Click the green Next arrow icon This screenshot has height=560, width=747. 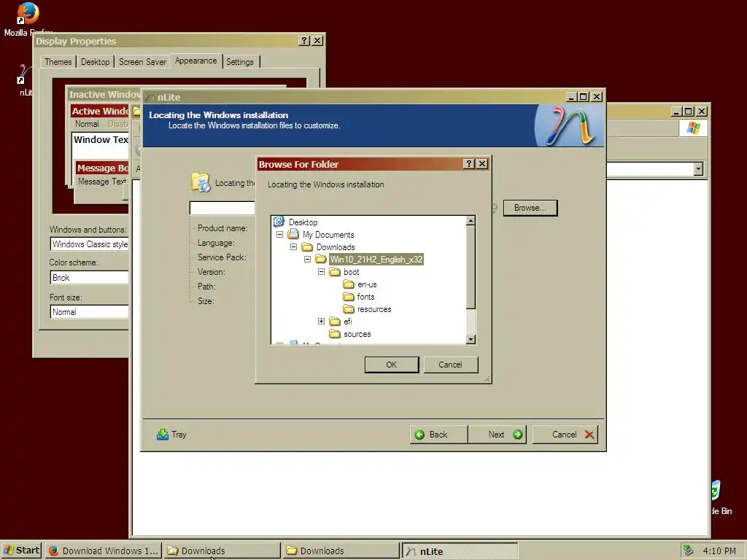(517, 435)
